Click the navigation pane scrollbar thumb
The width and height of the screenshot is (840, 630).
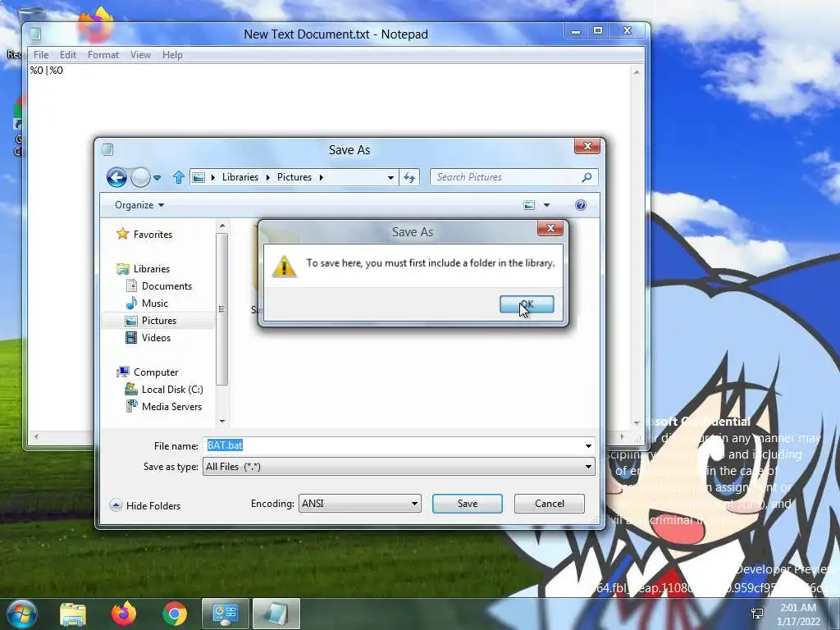(x=221, y=309)
